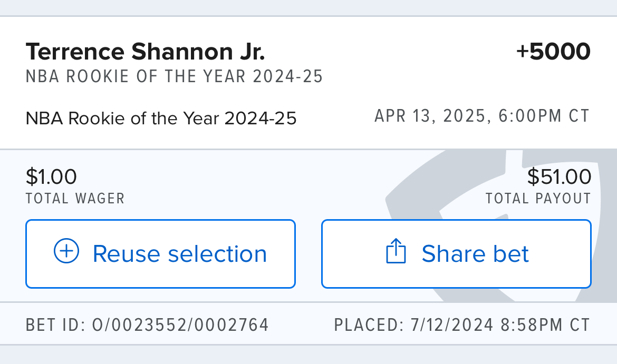The image size is (617, 364).
Task: Select the Terrence Shannon Jr. bet title
Action: coord(145,52)
